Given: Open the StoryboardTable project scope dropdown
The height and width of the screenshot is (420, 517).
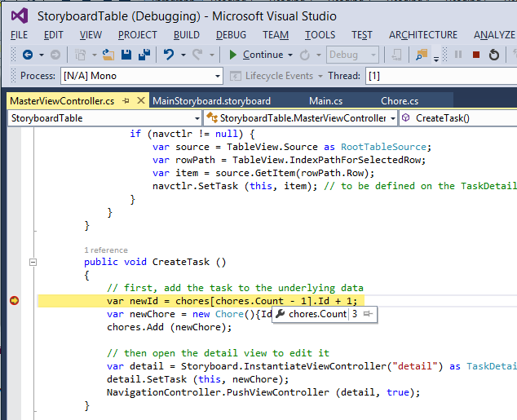Looking at the screenshot, I should [x=104, y=118].
